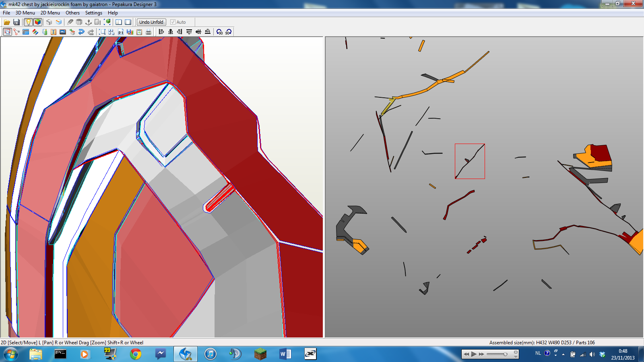Align selected parts to the left
644x362 pixels.
(x=161, y=32)
